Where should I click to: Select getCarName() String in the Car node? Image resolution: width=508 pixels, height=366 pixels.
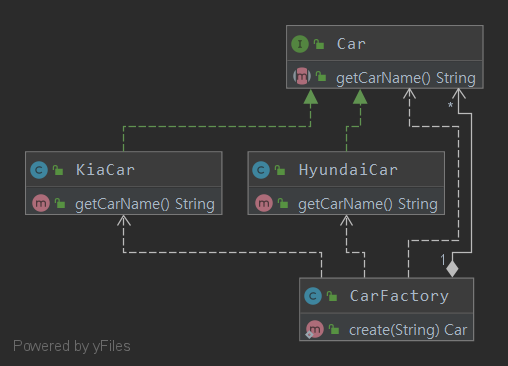tap(406, 78)
